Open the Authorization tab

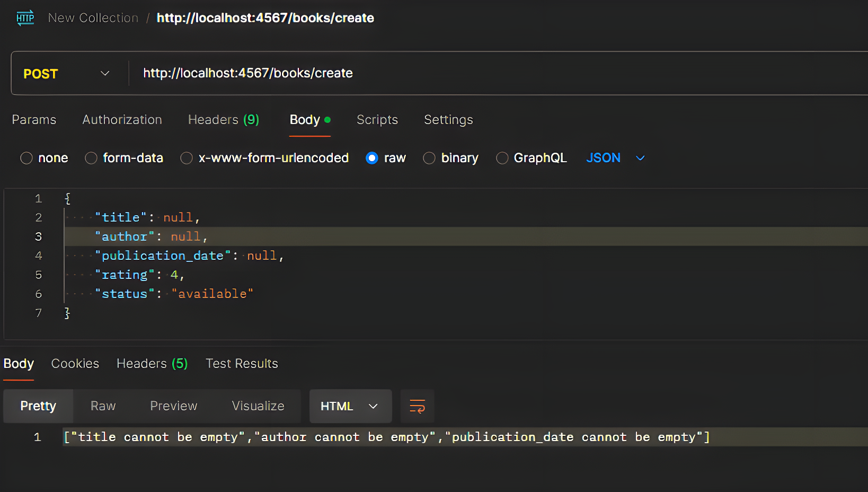click(x=122, y=120)
